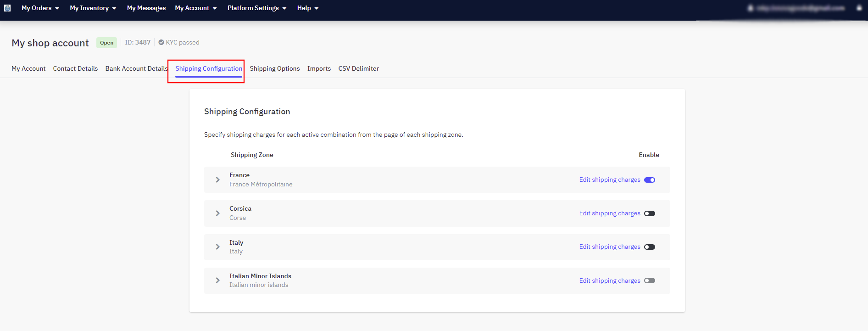Viewport: 868px width, 331px height.
Task: Enable the Italy shipping zone toggle
Action: [649, 247]
